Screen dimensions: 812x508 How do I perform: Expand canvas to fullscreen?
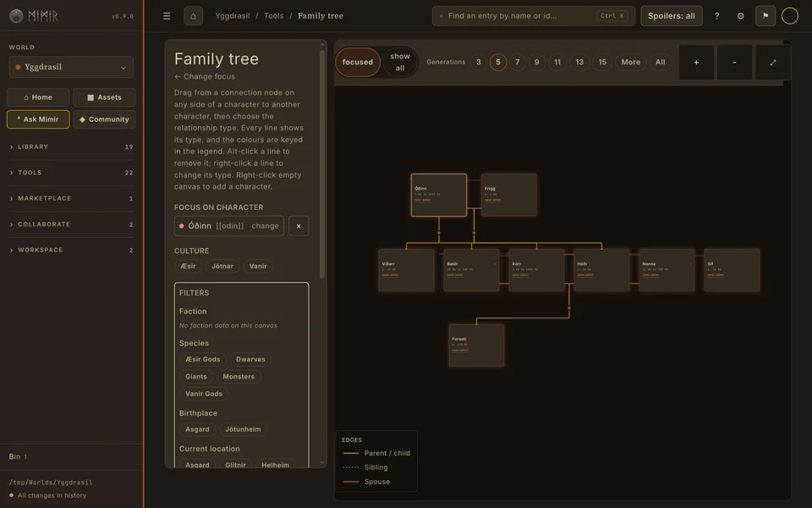(x=772, y=62)
